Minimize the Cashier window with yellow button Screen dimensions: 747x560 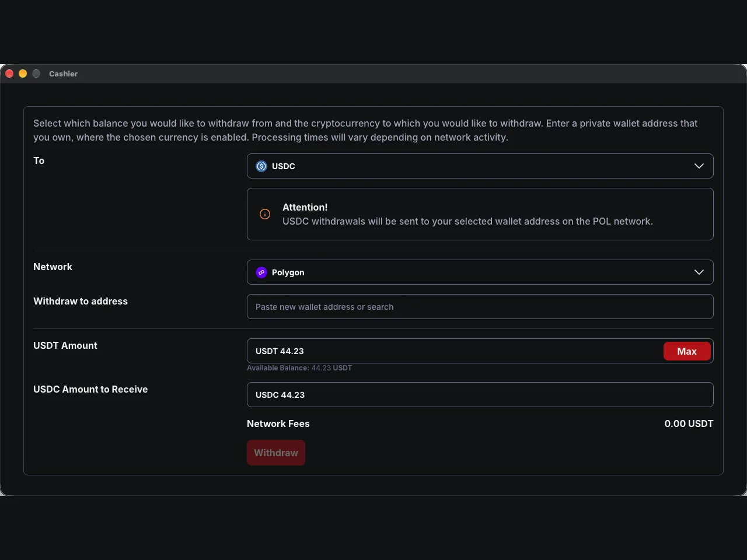23,73
